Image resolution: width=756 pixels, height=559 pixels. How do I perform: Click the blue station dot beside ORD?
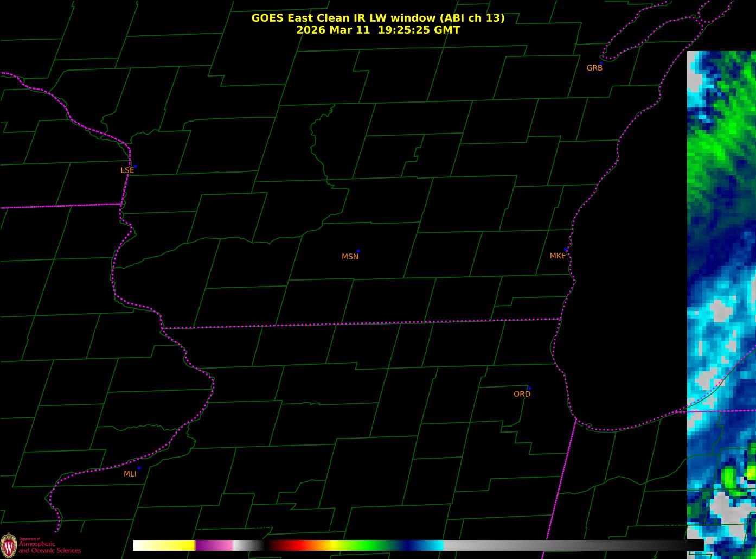coord(529,389)
